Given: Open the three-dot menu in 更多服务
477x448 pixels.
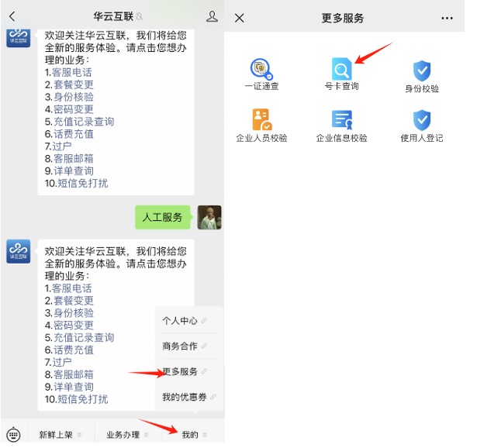Looking at the screenshot, I should (x=447, y=19).
